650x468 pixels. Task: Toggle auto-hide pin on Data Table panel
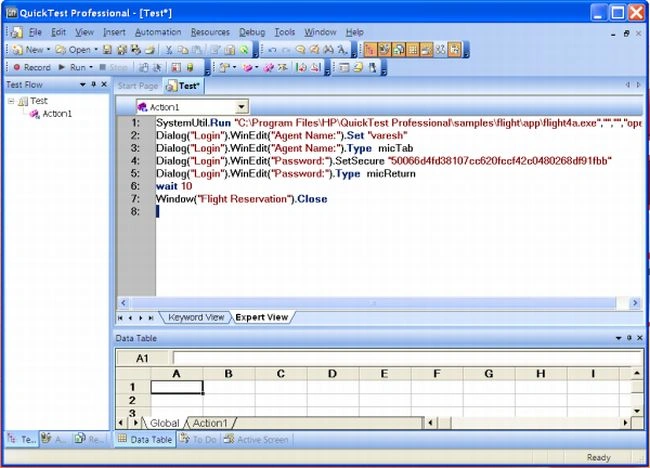tap(629, 338)
